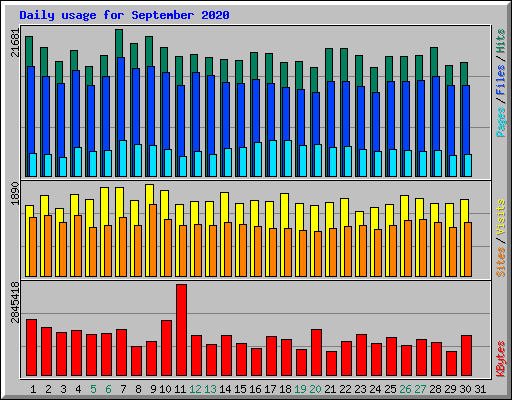Click day label 24 on the x-axis
This screenshot has height=400, width=512.
coord(375,389)
